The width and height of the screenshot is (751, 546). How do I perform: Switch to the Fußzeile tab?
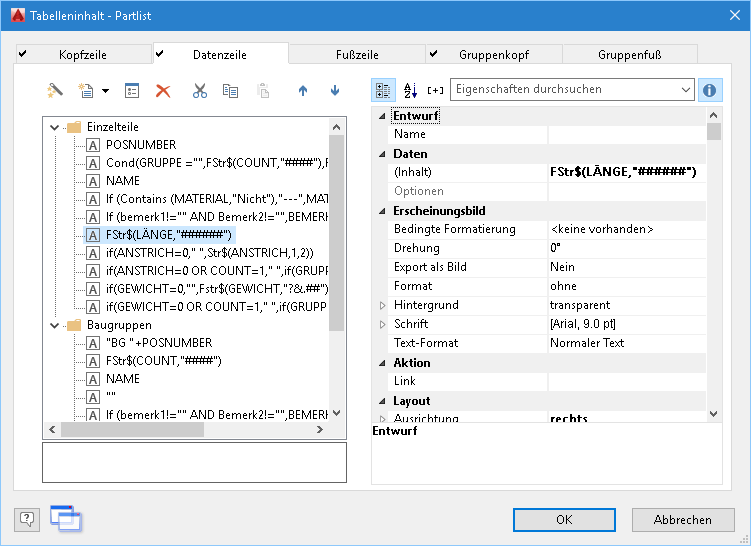pyautogui.click(x=357, y=54)
